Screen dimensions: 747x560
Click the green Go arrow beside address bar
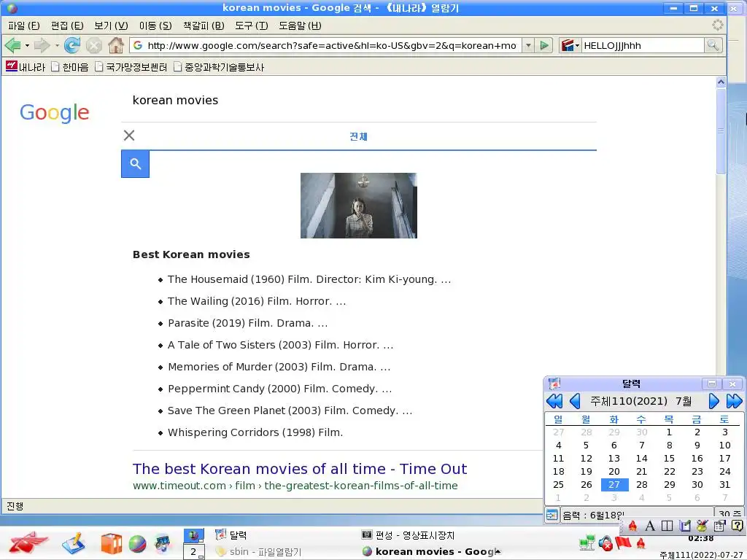(543, 46)
